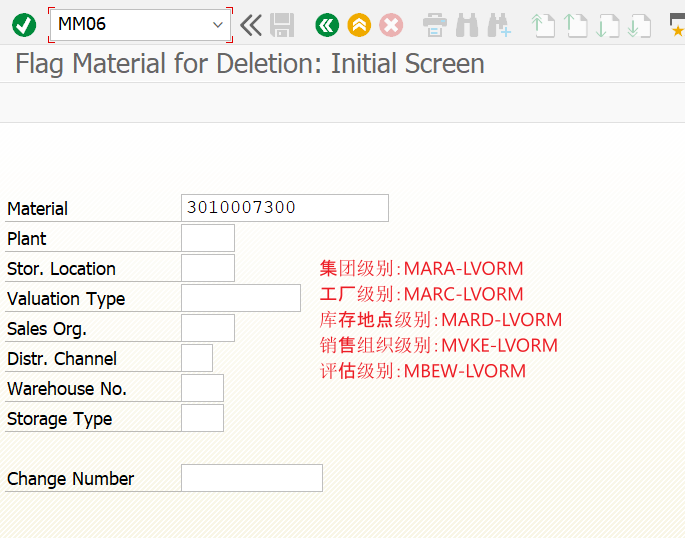Click the Valuation Type input field
685x538 pixels.
click(x=241, y=298)
